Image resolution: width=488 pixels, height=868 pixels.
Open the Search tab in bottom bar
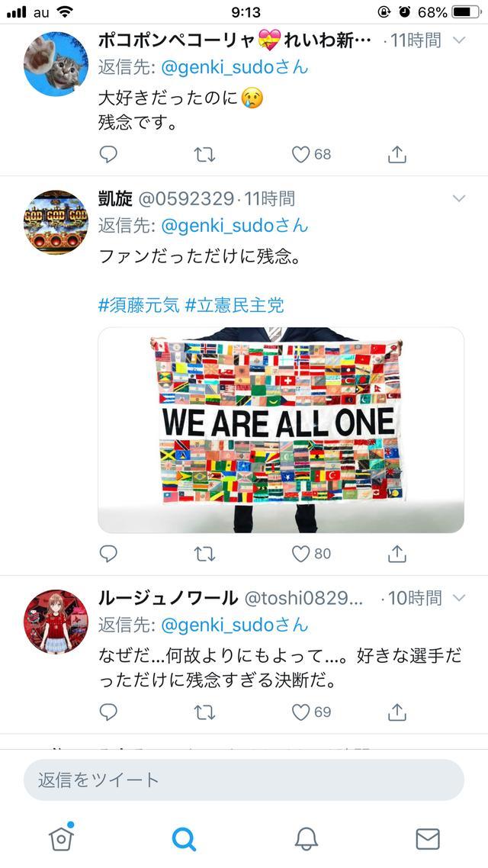point(184,839)
